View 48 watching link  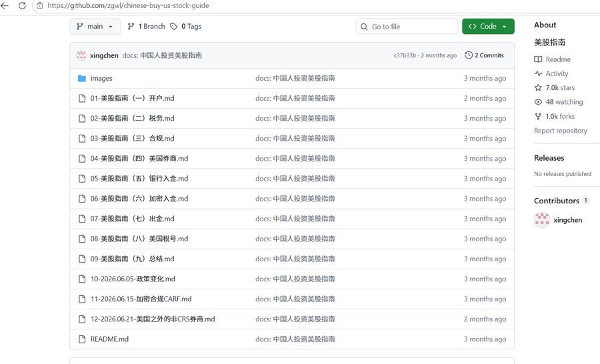[x=565, y=102]
